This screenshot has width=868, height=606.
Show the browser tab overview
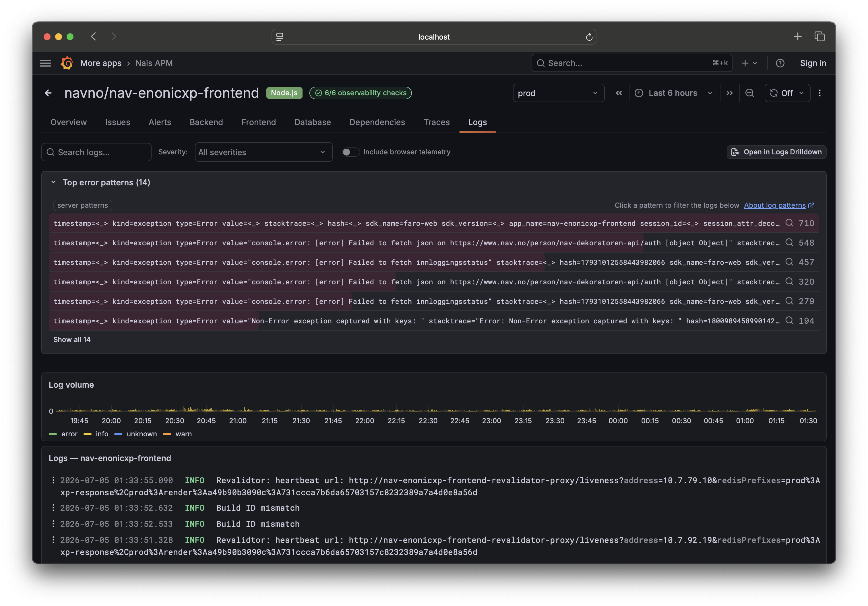819,36
